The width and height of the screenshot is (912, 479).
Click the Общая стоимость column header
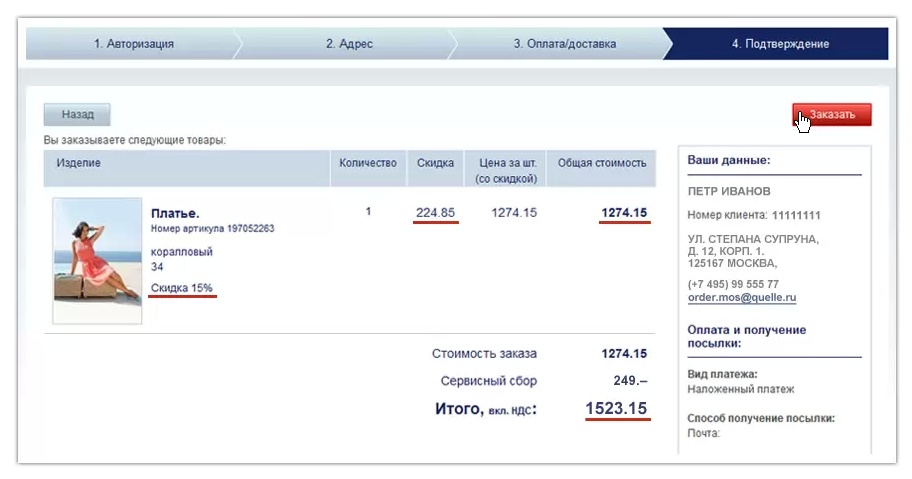click(602, 163)
